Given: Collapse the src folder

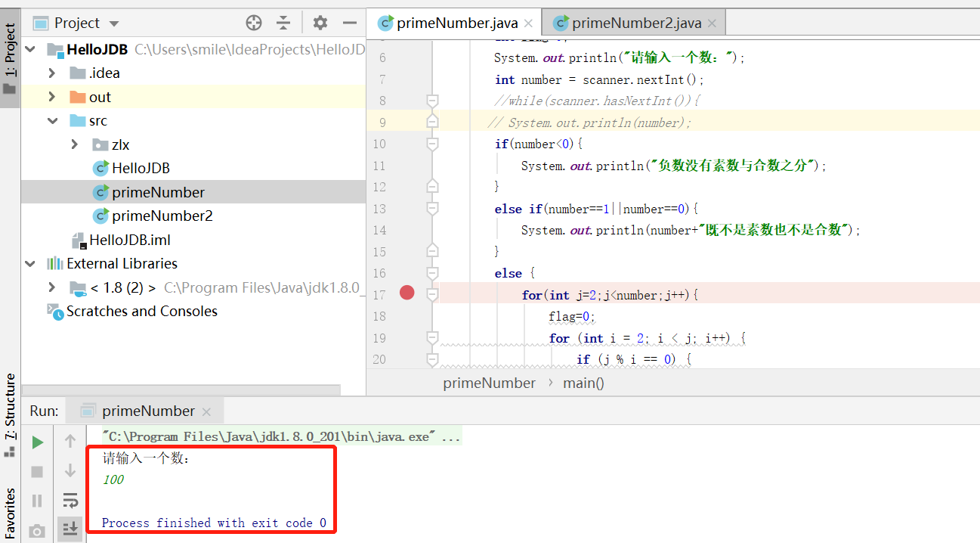Looking at the screenshot, I should 51,121.
